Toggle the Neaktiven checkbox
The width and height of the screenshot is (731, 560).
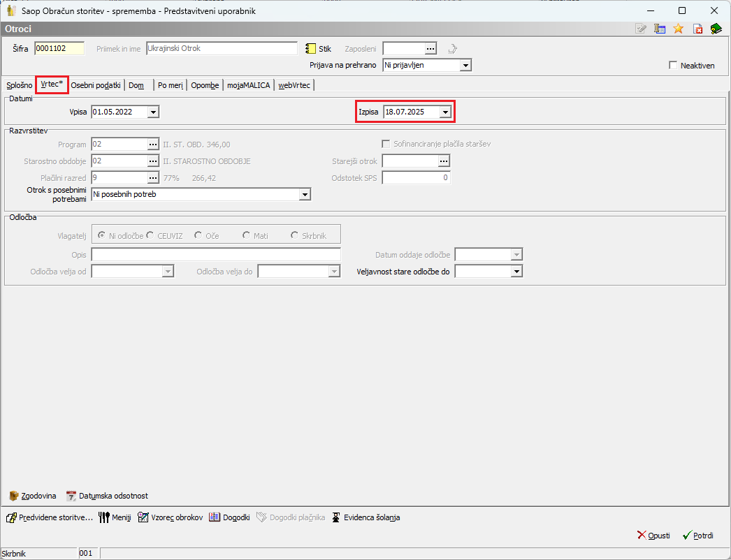(673, 65)
